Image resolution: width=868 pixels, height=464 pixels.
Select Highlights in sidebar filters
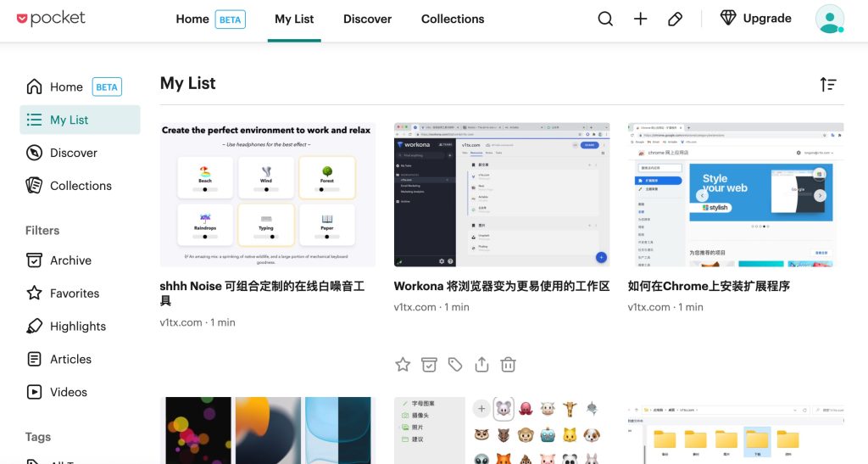coord(78,326)
